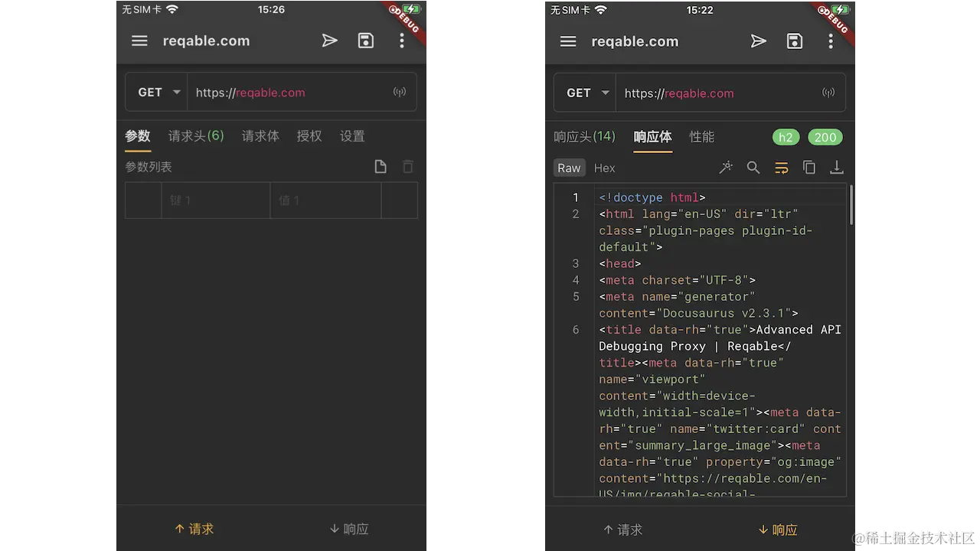Tap 请求 bottom tab on left screen
980x551 pixels.
[x=194, y=529]
